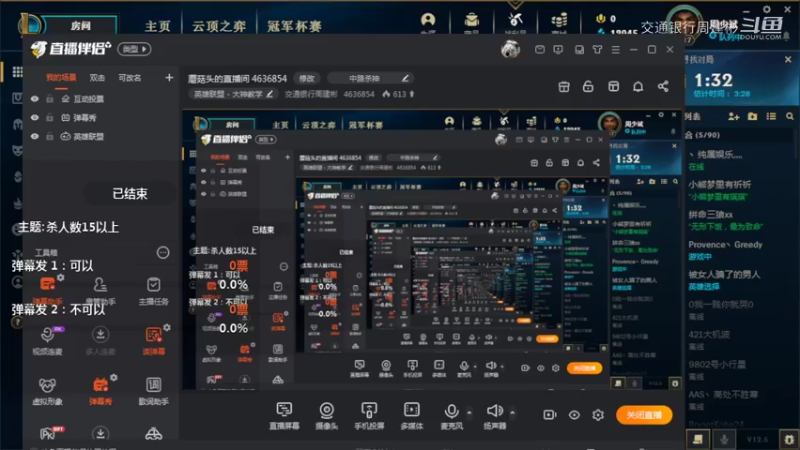Open 直播屏幕 screen capture source

[x=284, y=415]
